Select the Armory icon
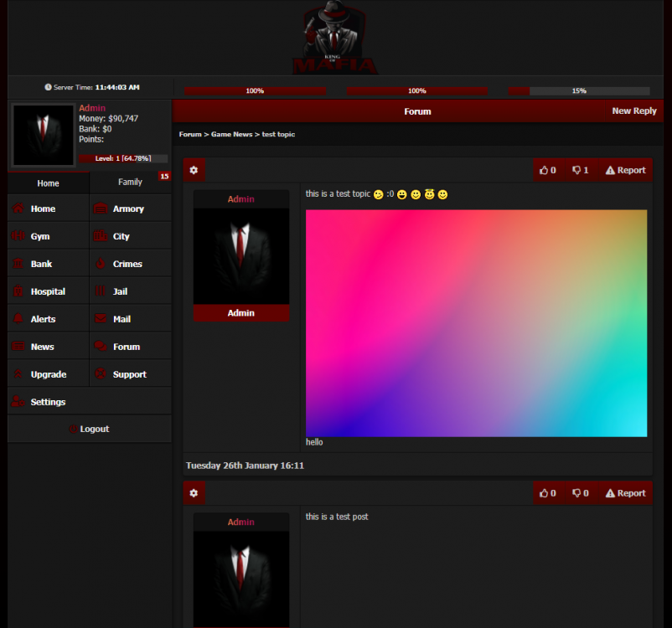The width and height of the screenshot is (672, 628). pyautogui.click(x=100, y=208)
